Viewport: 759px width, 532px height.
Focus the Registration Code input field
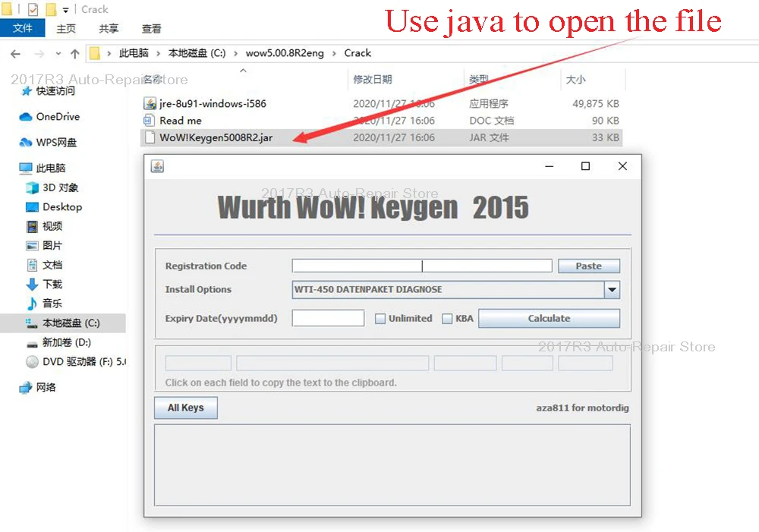click(422, 266)
